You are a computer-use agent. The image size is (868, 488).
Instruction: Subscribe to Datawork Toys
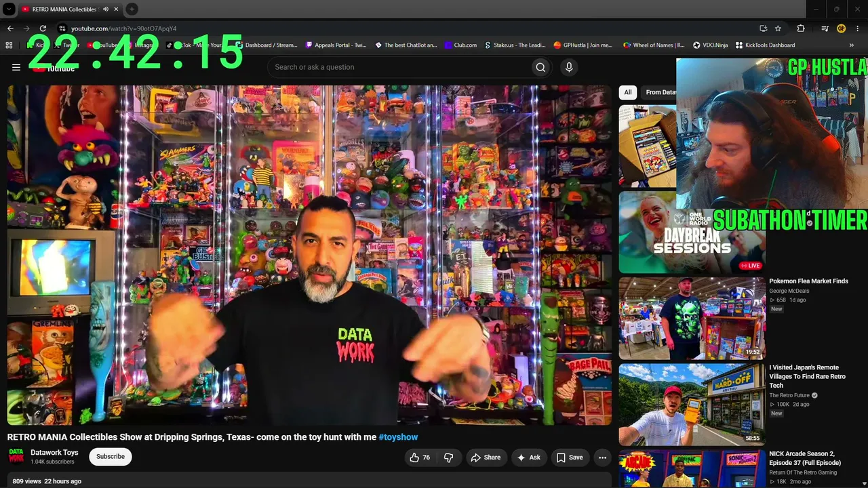[x=111, y=457]
